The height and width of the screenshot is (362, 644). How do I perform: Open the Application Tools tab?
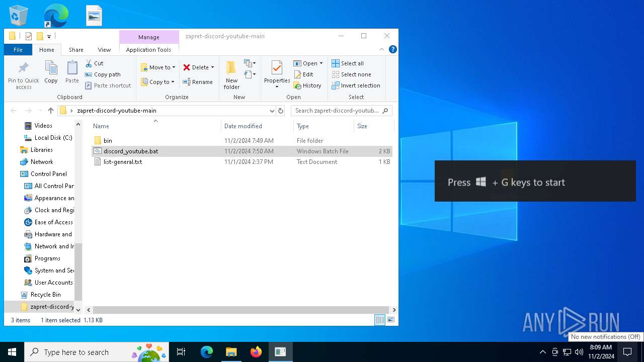pyautogui.click(x=148, y=50)
